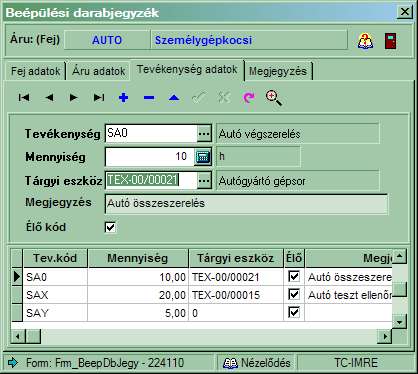Toggle Élő checkbox in SAY row
This screenshot has height=374, width=418.
(294, 312)
